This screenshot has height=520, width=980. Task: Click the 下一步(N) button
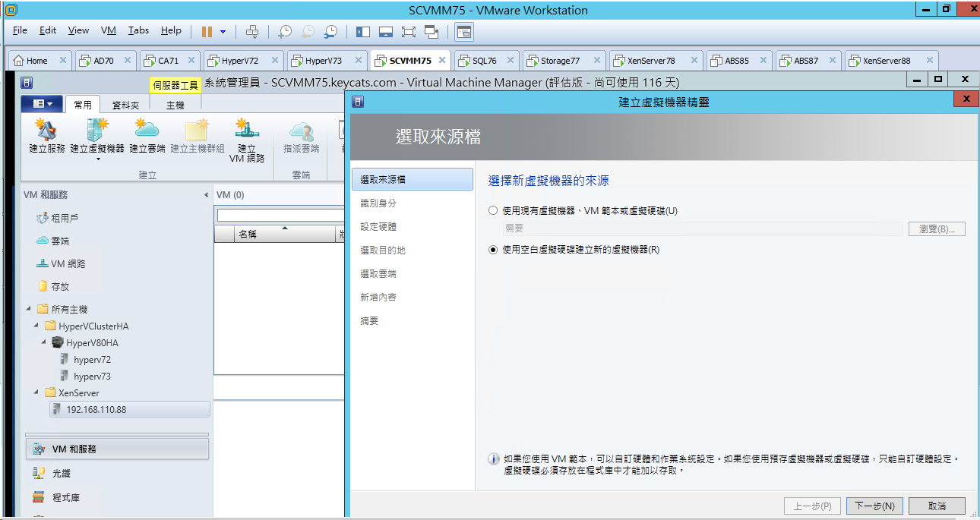tap(874, 506)
